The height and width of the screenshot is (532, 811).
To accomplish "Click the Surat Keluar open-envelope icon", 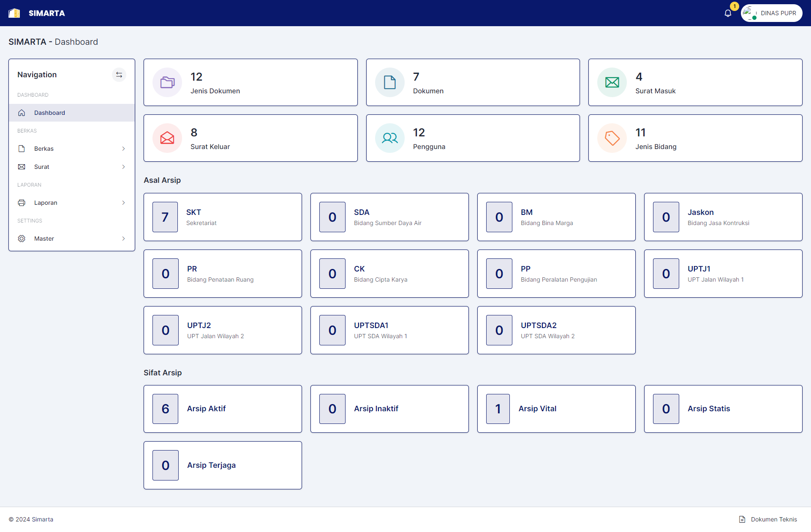I will click(167, 138).
